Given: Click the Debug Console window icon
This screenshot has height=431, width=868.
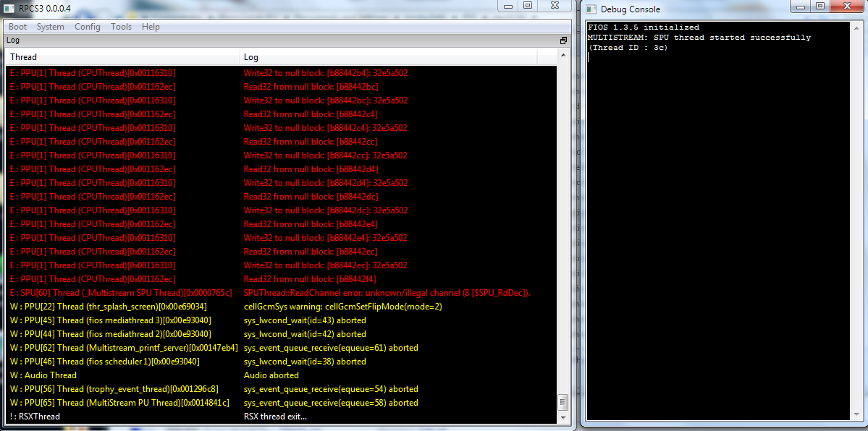Looking at the screenshot, I should [591, 9].
